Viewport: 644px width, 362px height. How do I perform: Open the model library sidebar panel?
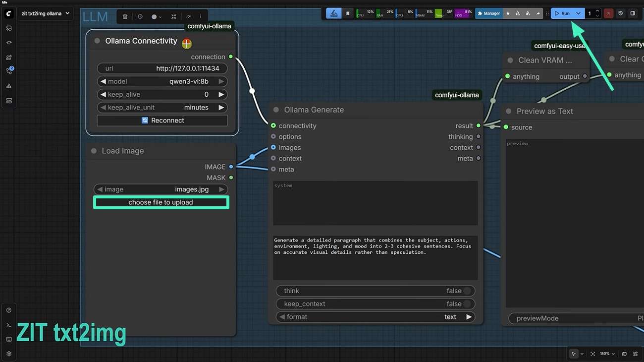[9, 57]
